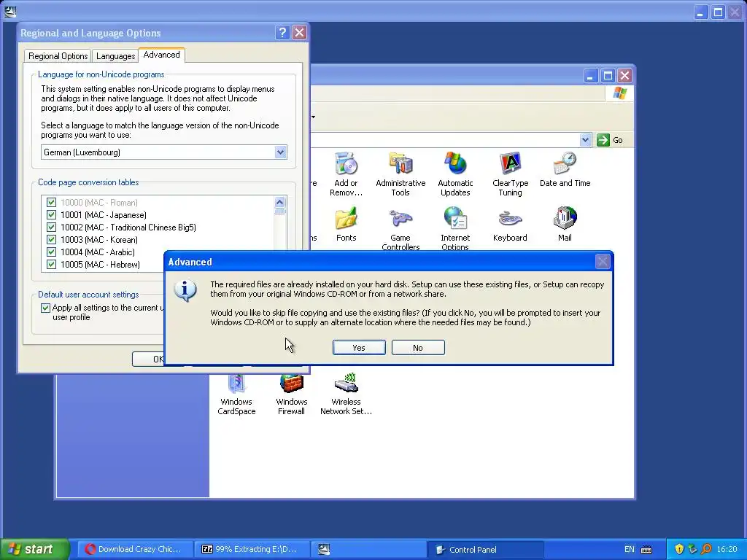Open Wireless Network Setup icon
747x560 pixels.
tap(346, 394)
